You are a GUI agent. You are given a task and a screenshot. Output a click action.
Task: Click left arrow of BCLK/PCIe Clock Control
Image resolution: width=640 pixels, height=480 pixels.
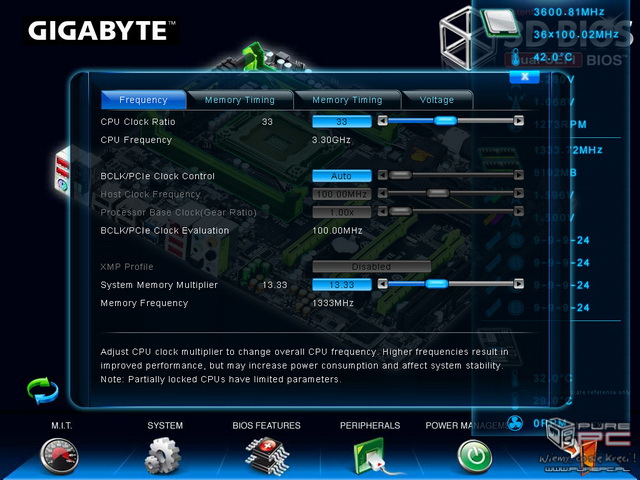click(382, 175)
